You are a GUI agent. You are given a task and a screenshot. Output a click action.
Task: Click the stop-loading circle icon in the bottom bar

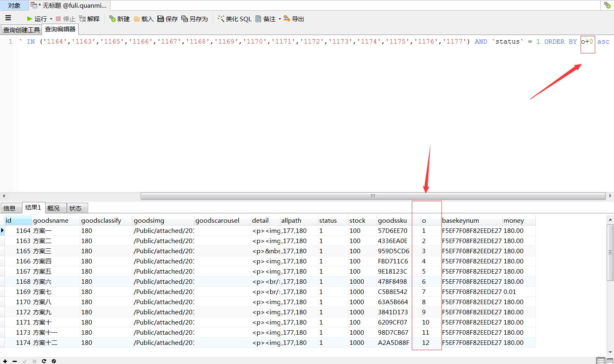[x=54, y=361]
